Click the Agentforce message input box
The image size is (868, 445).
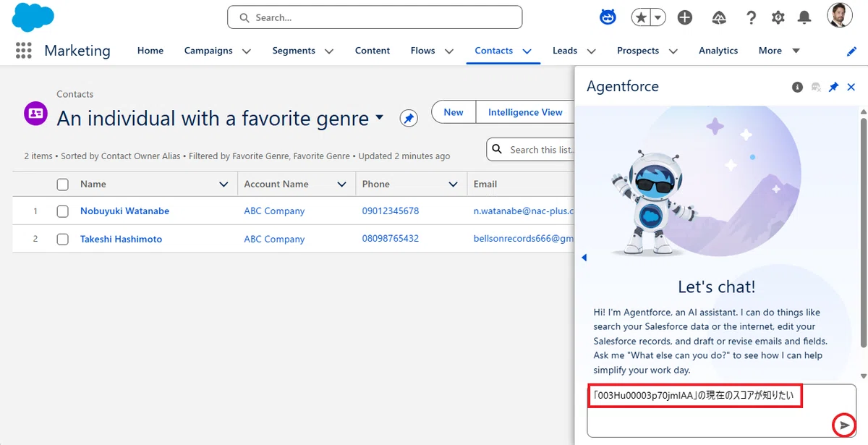(x=721, y=410)
